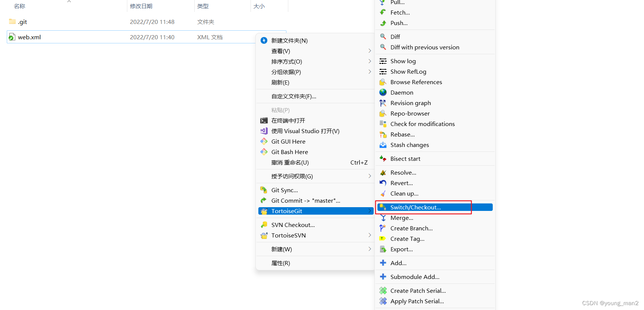Click the Diff with previous version icon
Image resolution: width=644 pixels, height=310 pixels.
point(383,47)
